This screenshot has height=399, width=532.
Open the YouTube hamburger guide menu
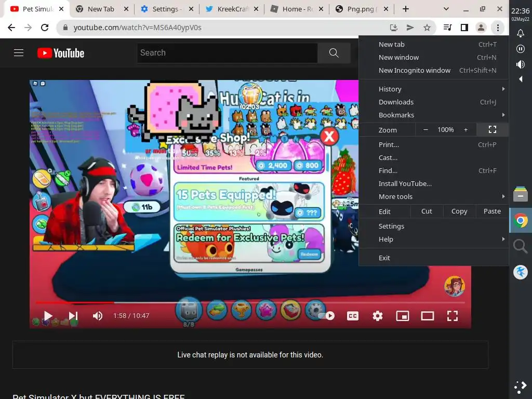(x=19, y=53)
